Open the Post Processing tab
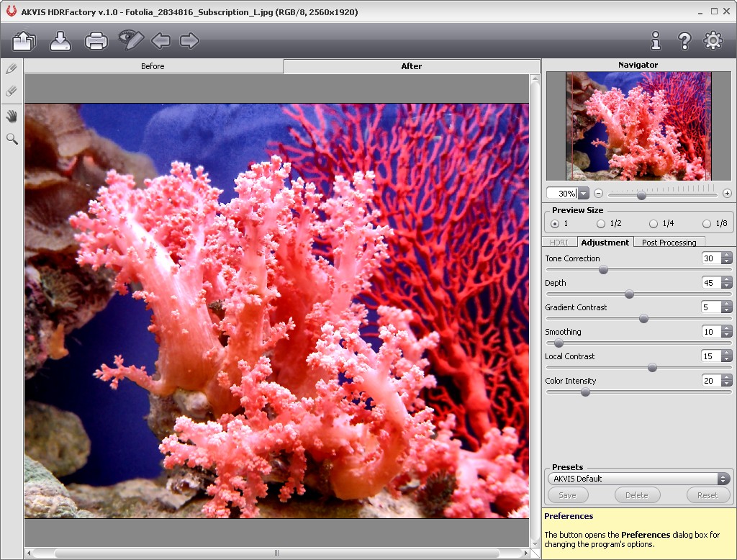 pyautogui.click(x=669, y=243)
